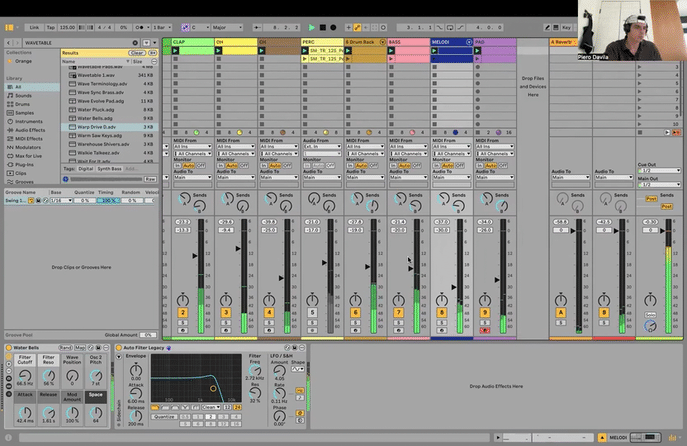Open the Cue Out dropdown
This screenshot has height=446, width=687.
pyautogui.click(x=659, y=170)
